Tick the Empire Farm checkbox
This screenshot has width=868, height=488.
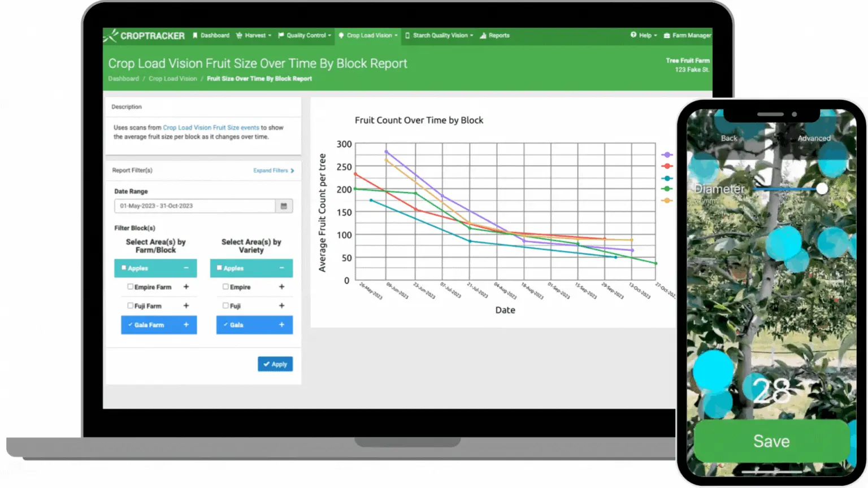point(130,287)
